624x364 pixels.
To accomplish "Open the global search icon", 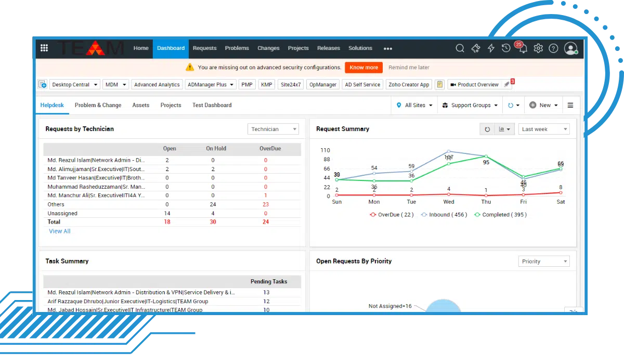I will 460,48.
